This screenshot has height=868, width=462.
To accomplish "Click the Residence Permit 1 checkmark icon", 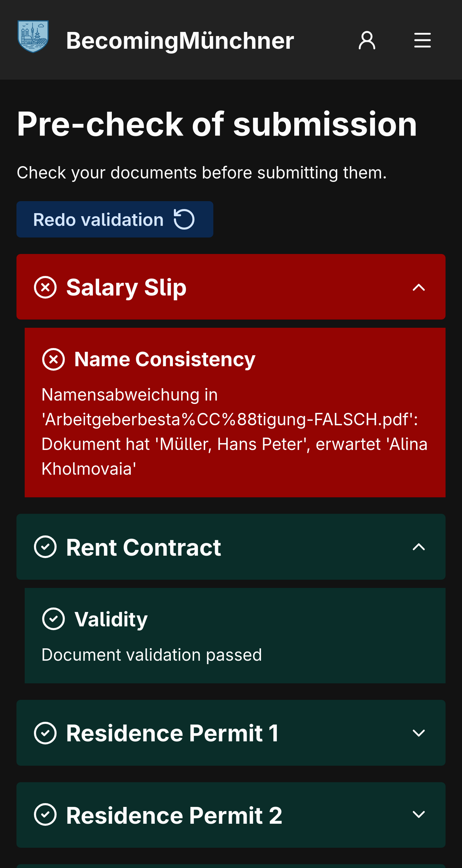I will tap(45, 733).
